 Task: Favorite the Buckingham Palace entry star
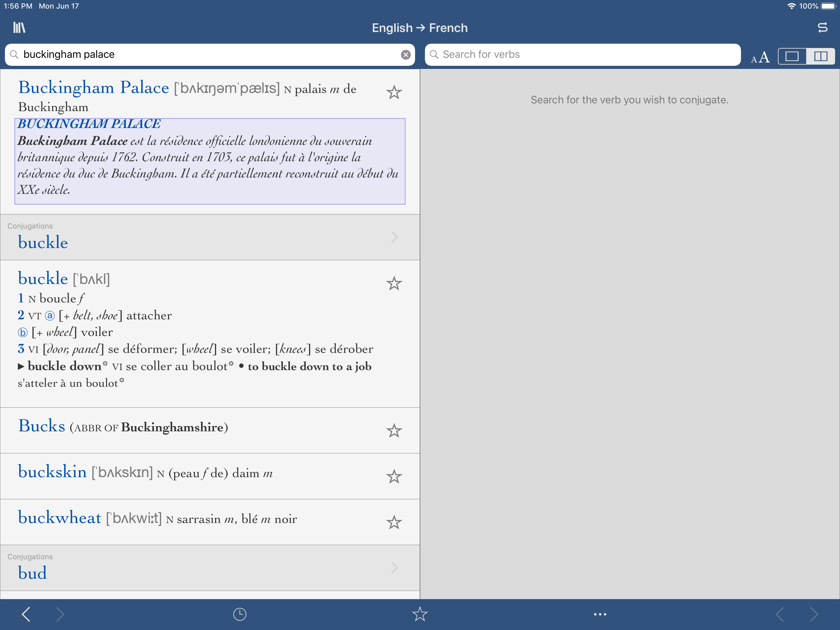[394, 92]
